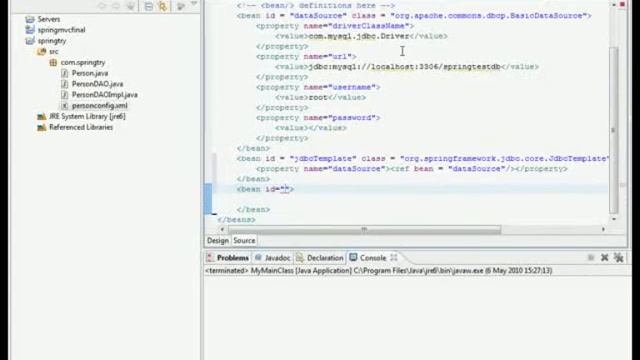The image size is (640, 360).
Task: Click the JRE System Library icon
Action: 41,116
